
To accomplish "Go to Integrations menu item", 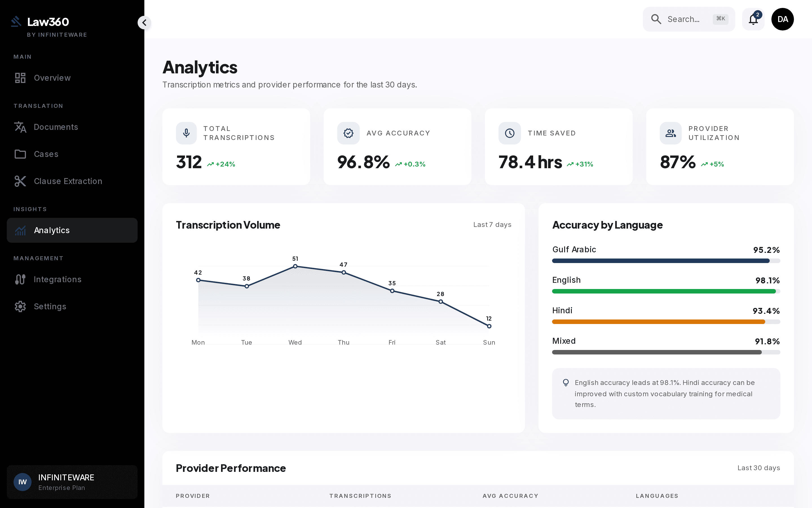I will [x=72, y=279].
